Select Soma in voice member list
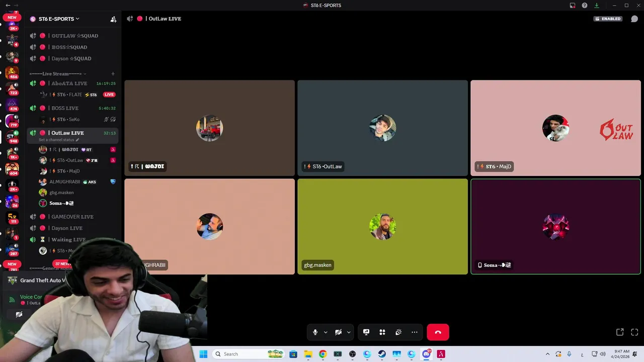The height and width of the screenshot is (362, 644). (78, 203)
